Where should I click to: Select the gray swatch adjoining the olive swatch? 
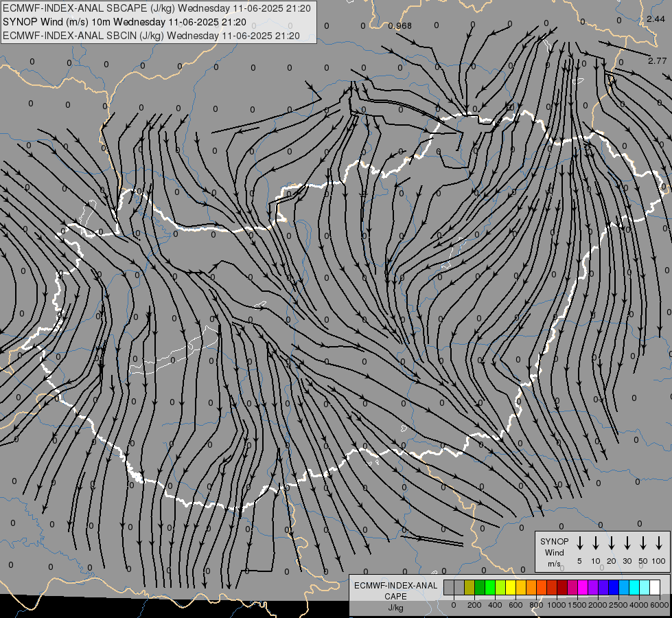click(459, 587)
